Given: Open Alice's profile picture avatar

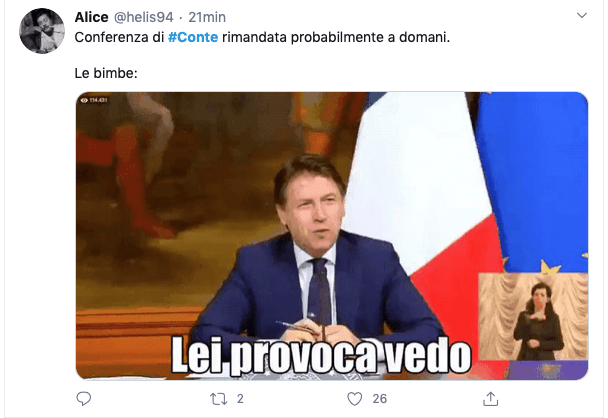Looking at the screenshot, I should 42,31.
